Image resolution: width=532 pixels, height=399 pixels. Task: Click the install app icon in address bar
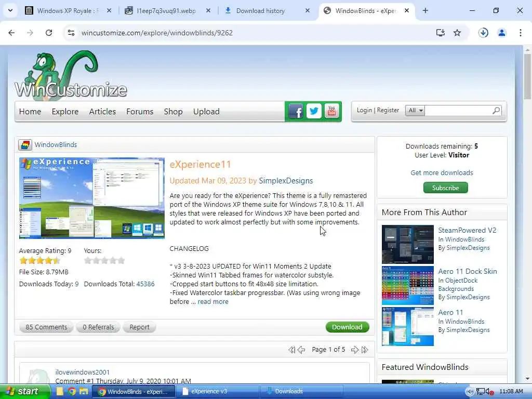coord(440,33)
